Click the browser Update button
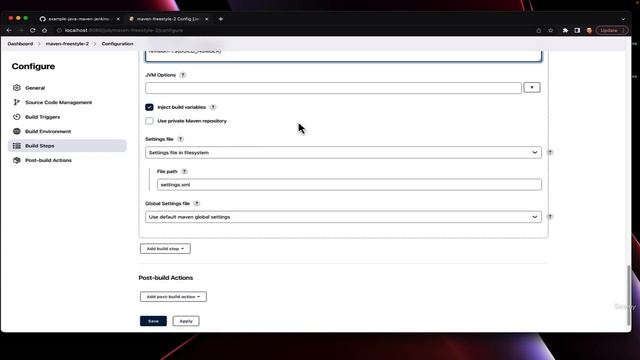640x360 pixels. pos(611,30)
